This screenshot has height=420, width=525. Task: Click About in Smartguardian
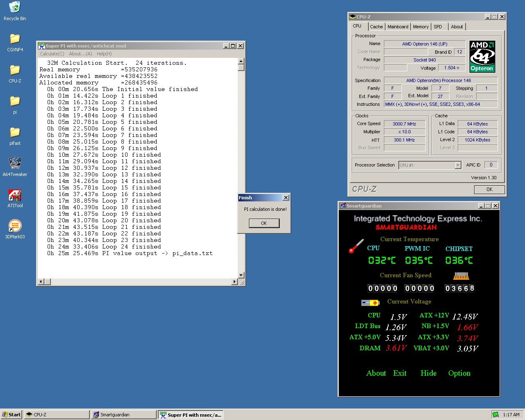[x=376, y=373]
